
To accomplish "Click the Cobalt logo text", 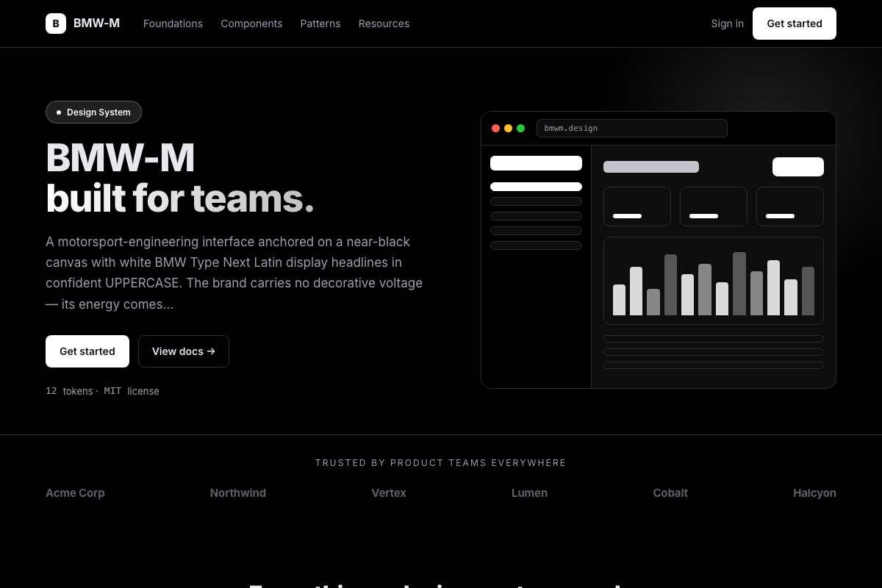I will pyautogui.click(x=670, y=493).
